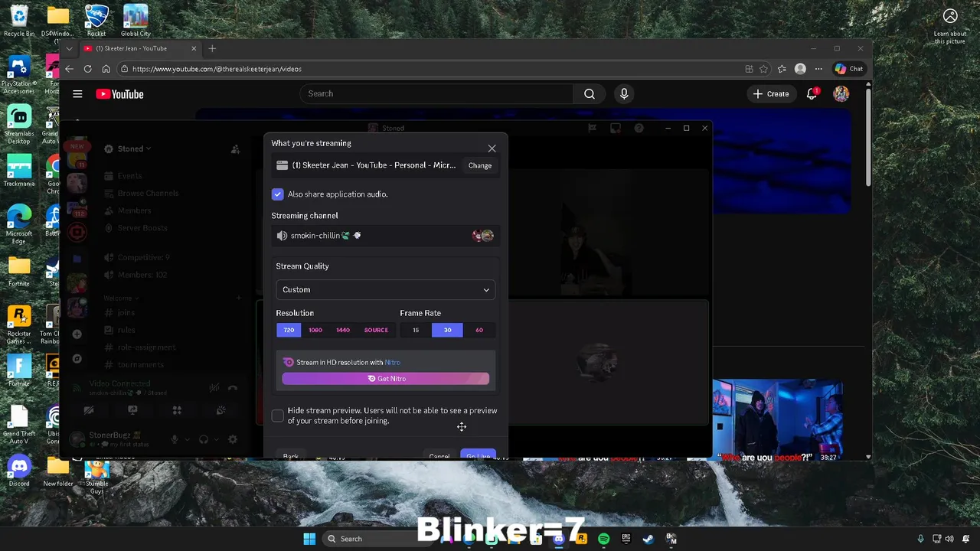Set frame rate to 15

click(416, 330)
